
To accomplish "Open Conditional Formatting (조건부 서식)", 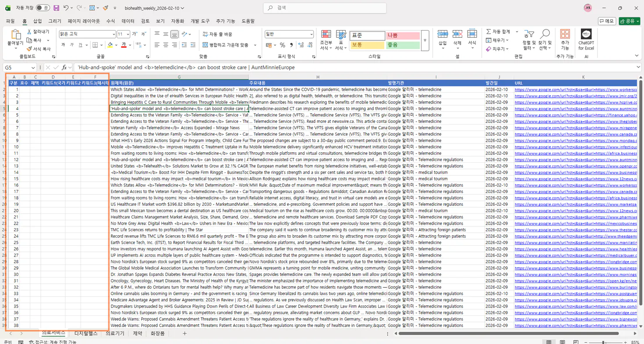I will coord(326,40).
